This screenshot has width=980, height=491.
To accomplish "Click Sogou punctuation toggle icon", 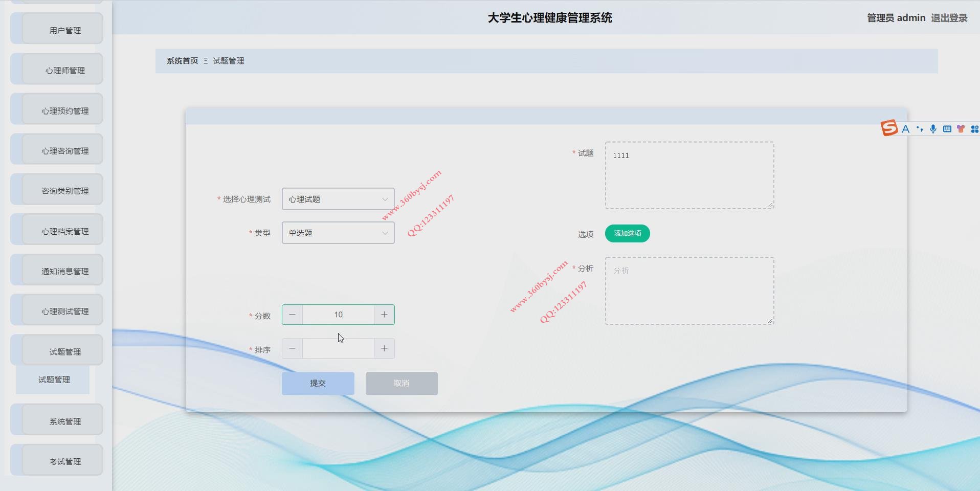I will pos(920,129).
